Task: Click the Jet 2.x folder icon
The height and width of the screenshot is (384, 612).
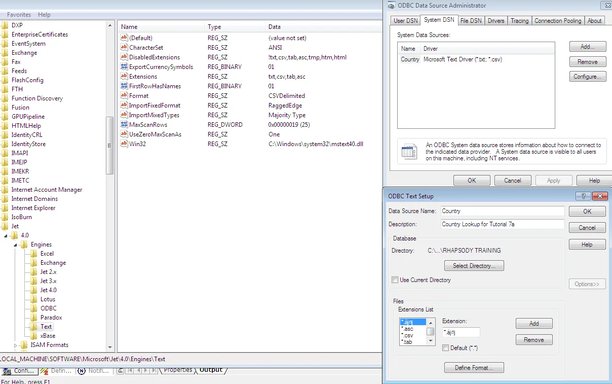Action: pyautogui.click(x=34, y=272)
